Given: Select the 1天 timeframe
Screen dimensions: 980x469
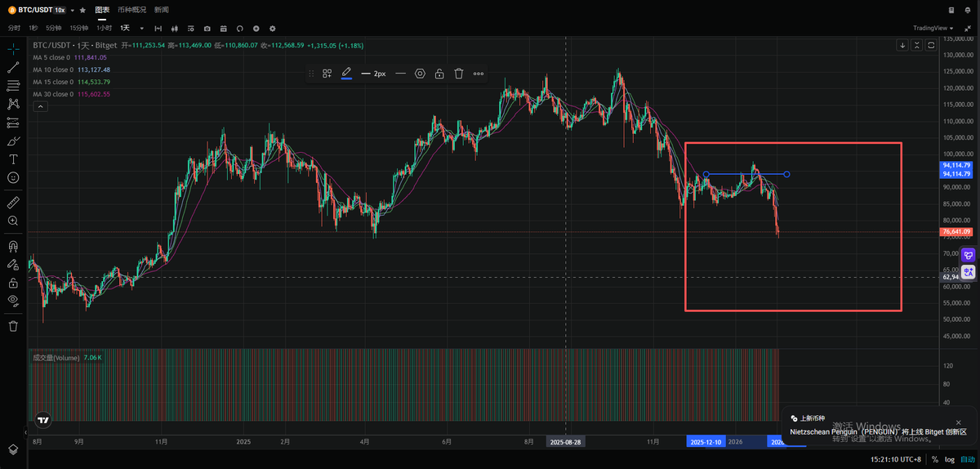Looking at the screenshot, I should click(125, 28).
